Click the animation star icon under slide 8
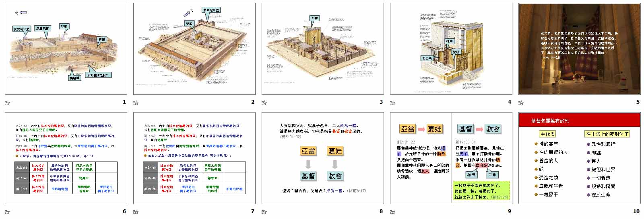This screenshot has height=219, width=644. pos(264,212)
